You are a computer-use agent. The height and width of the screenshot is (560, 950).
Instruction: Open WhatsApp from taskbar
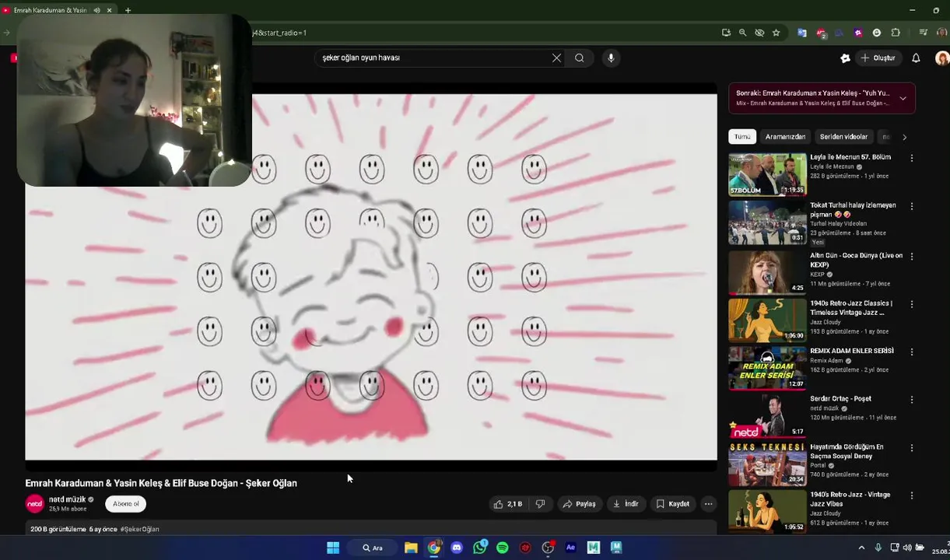[479, 548]
